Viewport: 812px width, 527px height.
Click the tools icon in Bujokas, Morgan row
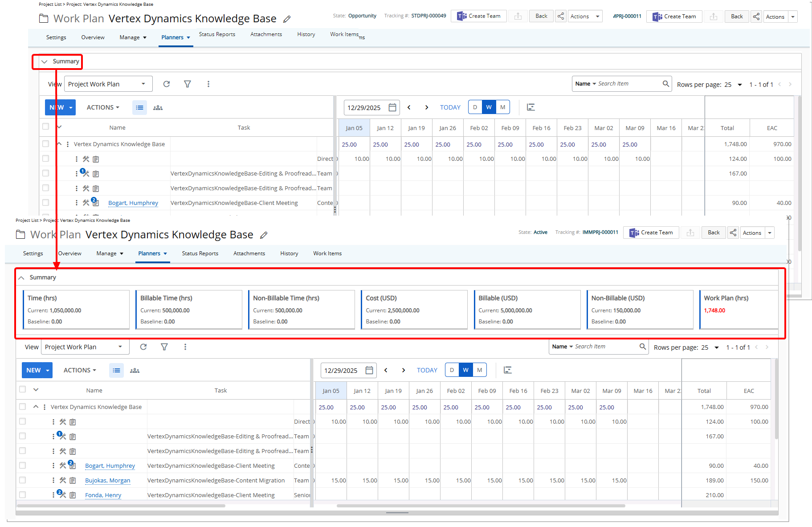click(63, 480)
